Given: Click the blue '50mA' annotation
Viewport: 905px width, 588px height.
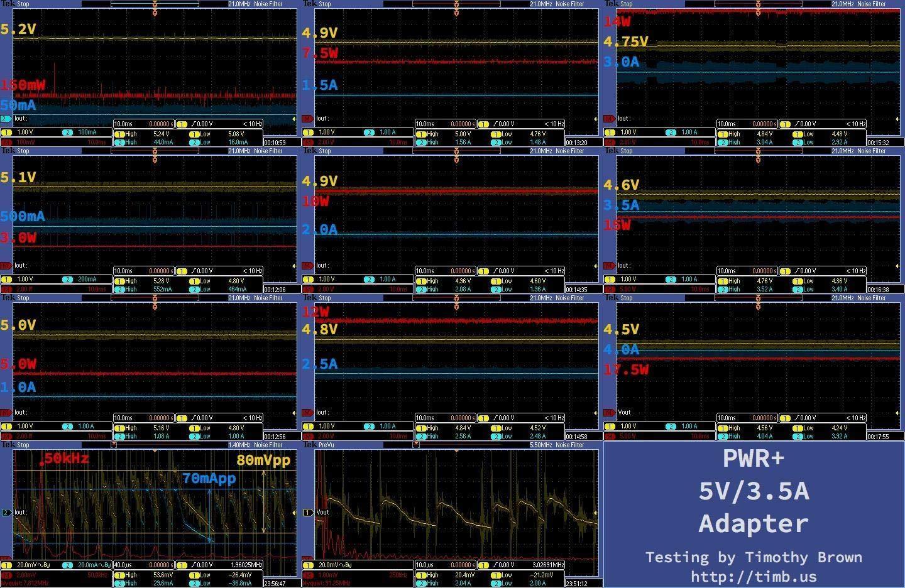Looking at the screenshot, I should point(18,105).
